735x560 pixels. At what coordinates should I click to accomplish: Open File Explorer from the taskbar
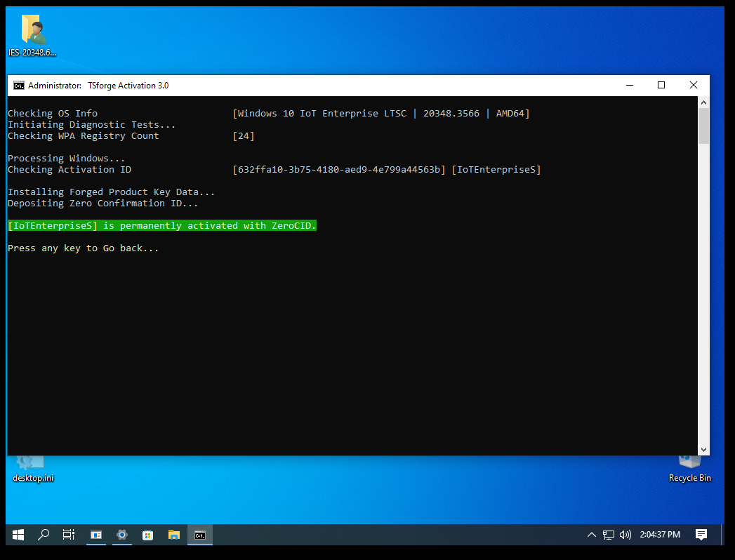tap(174, 535)
